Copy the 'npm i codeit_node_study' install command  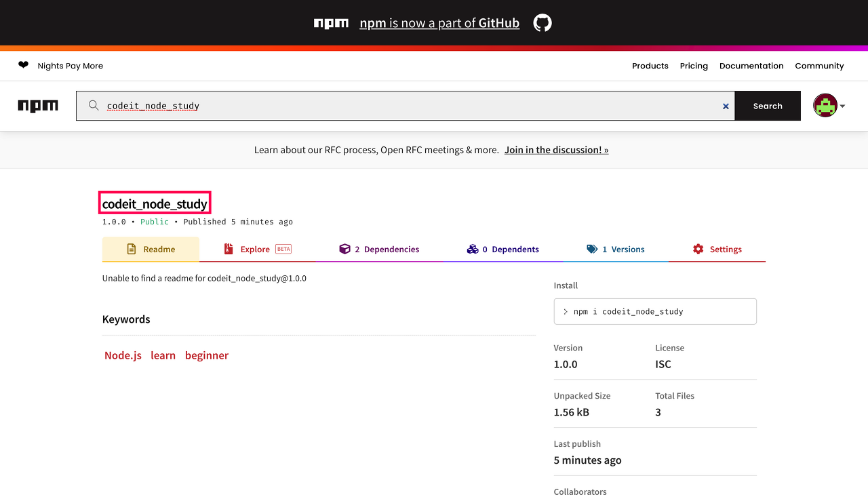coord(655,311)
